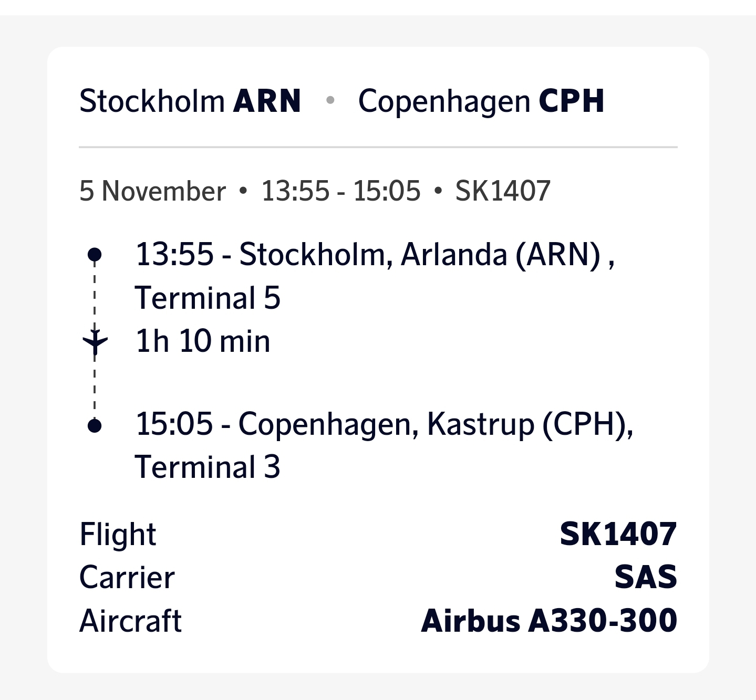756x700 pixels.
Task: Click the 13:55 - 15:05 time summary
Action: tap(341, 191)
